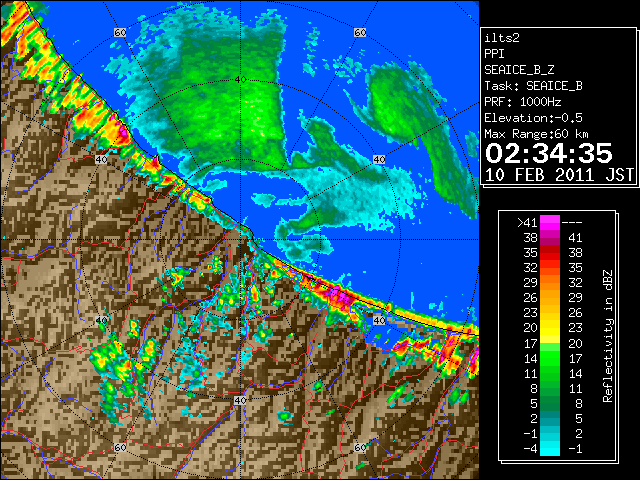Pick the dark green 5 to 8 dBZ swatch
640x480 pixels.
click(550, 403)
